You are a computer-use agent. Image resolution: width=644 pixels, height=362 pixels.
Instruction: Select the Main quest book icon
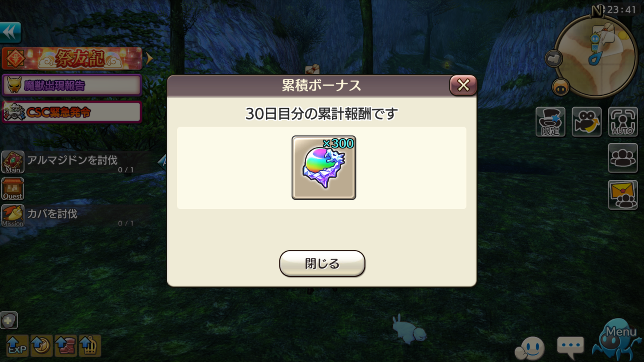13,162
